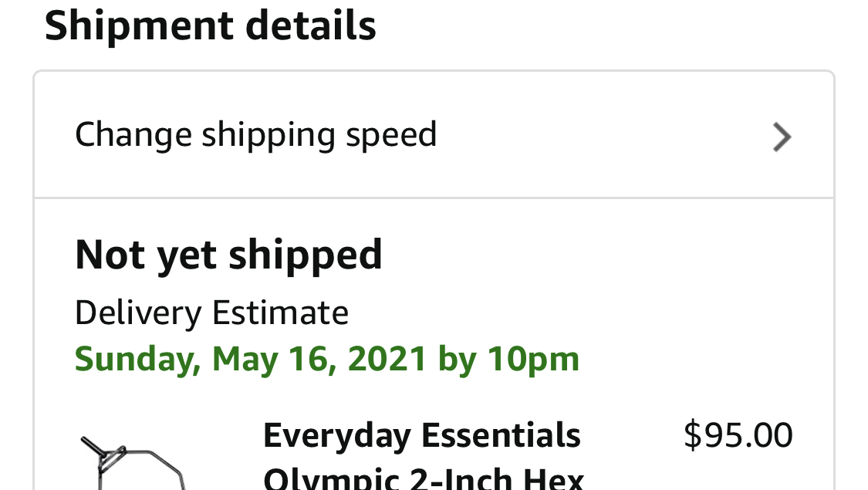This screenshot has height=490, width=868.
Task: Click the word 'shipping' in the speed row
Action: pos(269,135)
